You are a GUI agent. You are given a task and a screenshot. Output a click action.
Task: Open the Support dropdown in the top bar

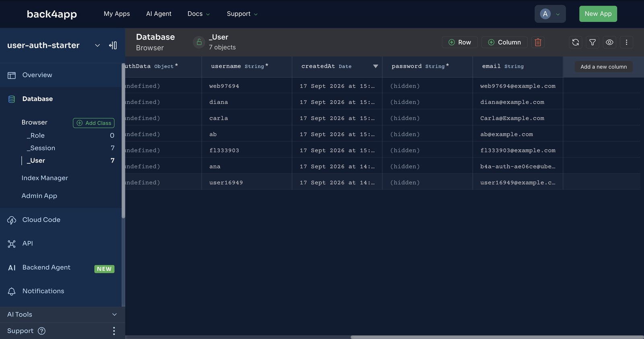(x=242, y=14)
